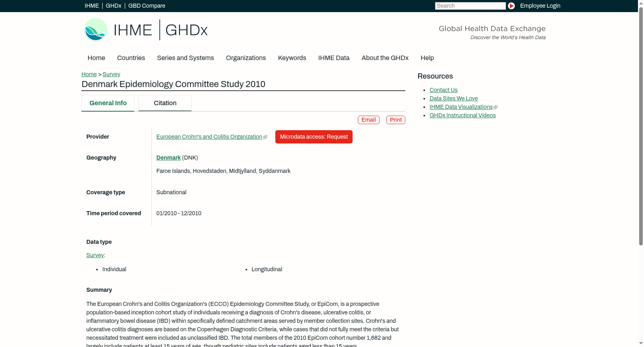
Task: Open the Contact Us resource link
Action: 444,90
